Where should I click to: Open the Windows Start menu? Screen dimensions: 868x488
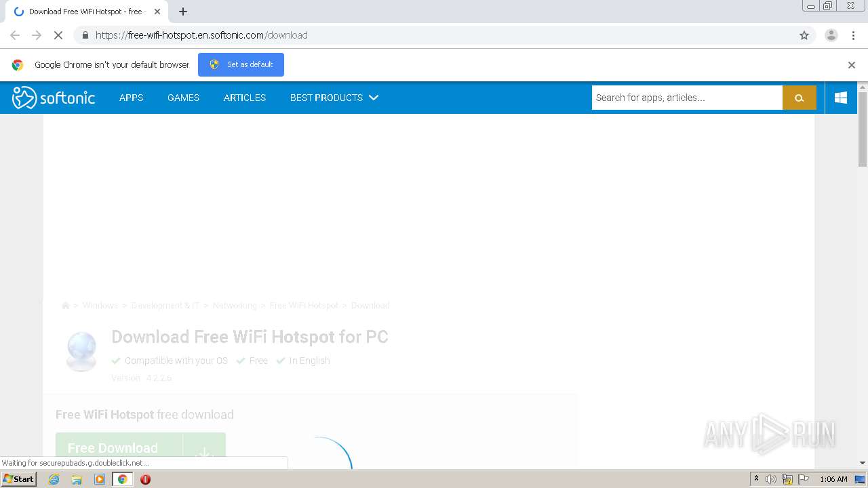19,479
